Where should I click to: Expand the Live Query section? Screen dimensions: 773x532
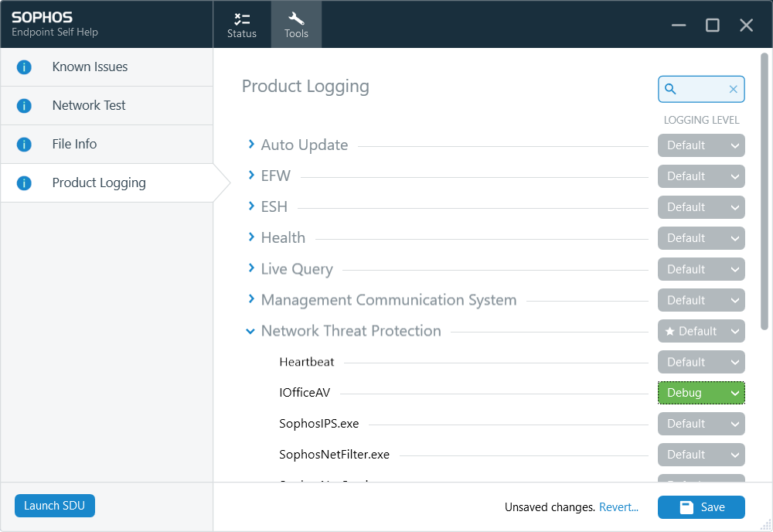[251, 268]
